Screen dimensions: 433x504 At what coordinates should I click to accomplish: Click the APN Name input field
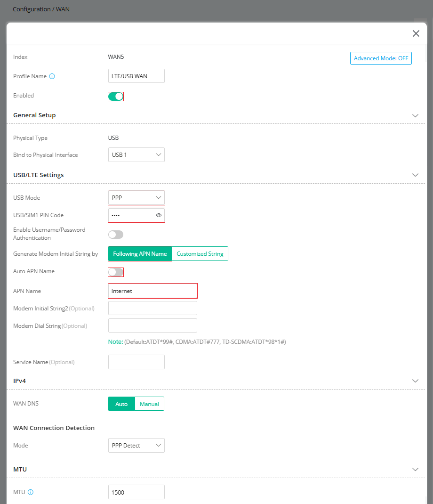coord(152,291)
